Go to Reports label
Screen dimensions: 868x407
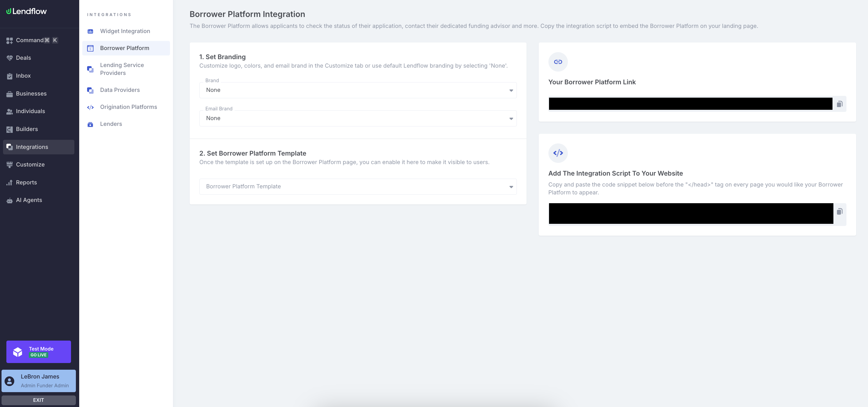tap(26, 183)
